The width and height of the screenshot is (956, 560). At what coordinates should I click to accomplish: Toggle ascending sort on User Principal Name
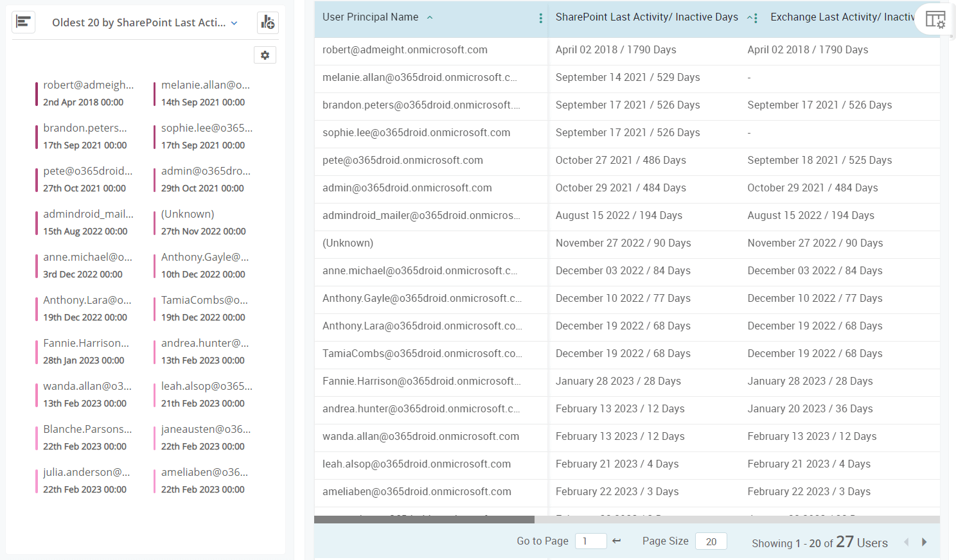tap(429, 17)
